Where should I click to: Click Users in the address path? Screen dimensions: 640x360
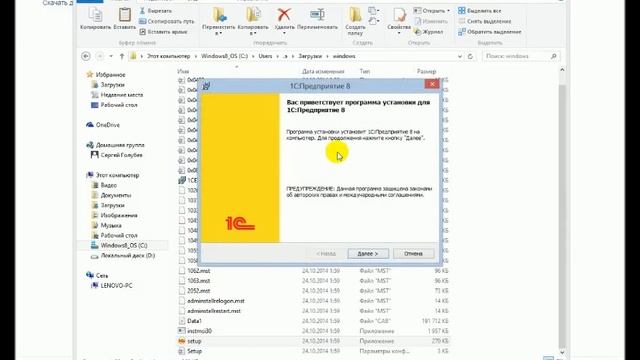(x=265, y=56)
